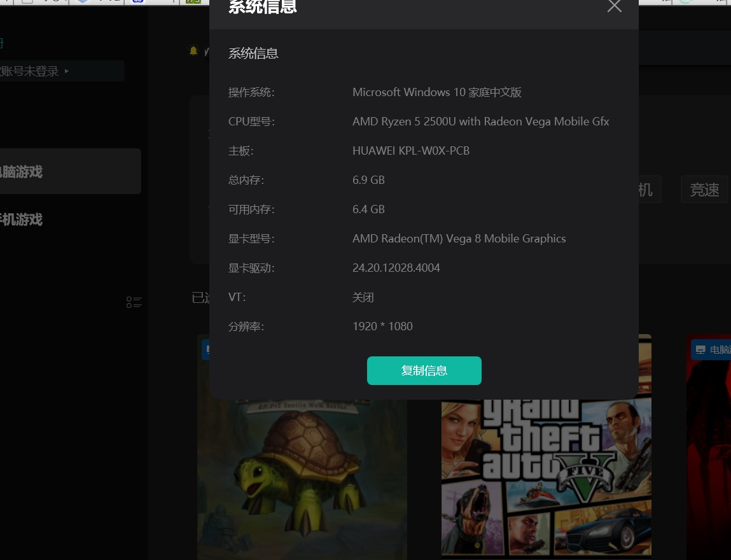Open the 手机游戏 sidebar tab

click(x=22, y=220)
